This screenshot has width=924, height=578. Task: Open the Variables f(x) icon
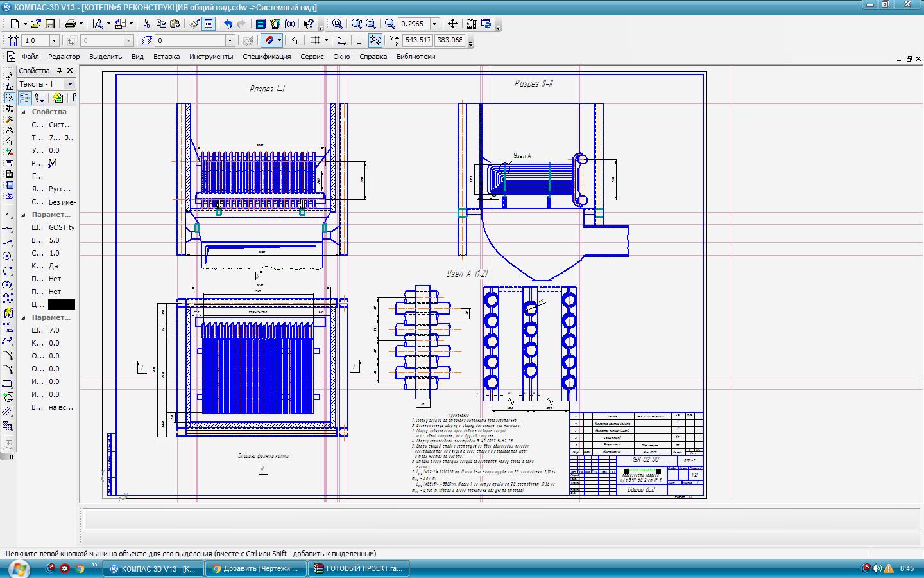pyautogui.click(x=290, y=24)
